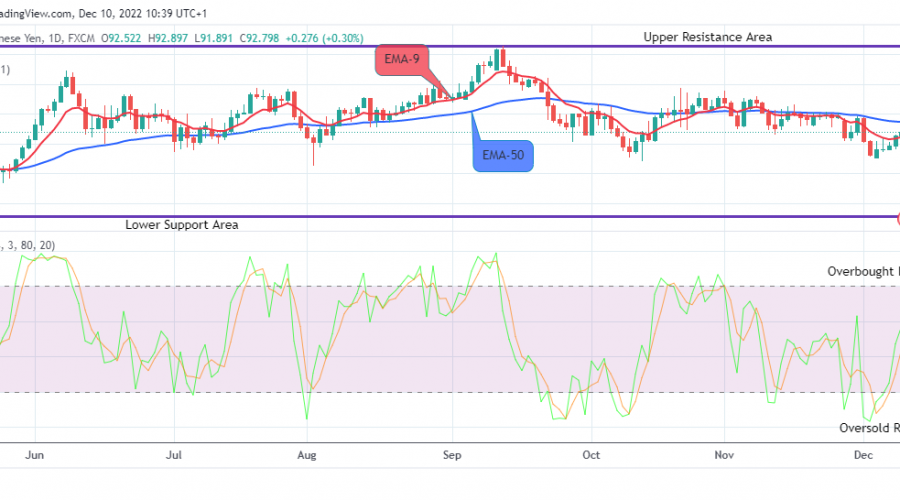Click the Nov marker on the time axis

[725, 454]
